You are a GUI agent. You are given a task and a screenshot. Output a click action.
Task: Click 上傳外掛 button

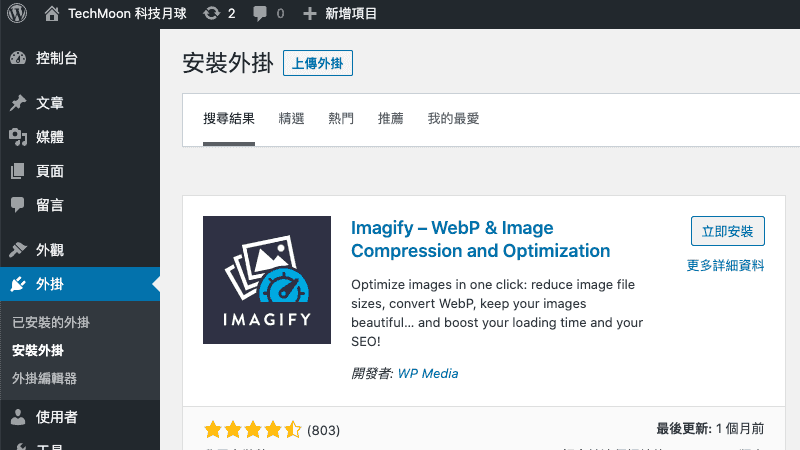coord(318,63)
